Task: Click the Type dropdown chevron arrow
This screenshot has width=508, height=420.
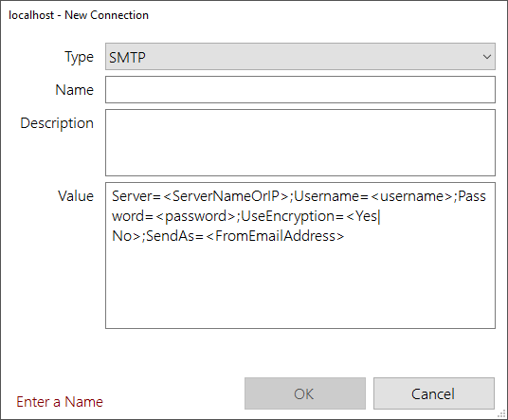Action: click(x=486, y=57)
